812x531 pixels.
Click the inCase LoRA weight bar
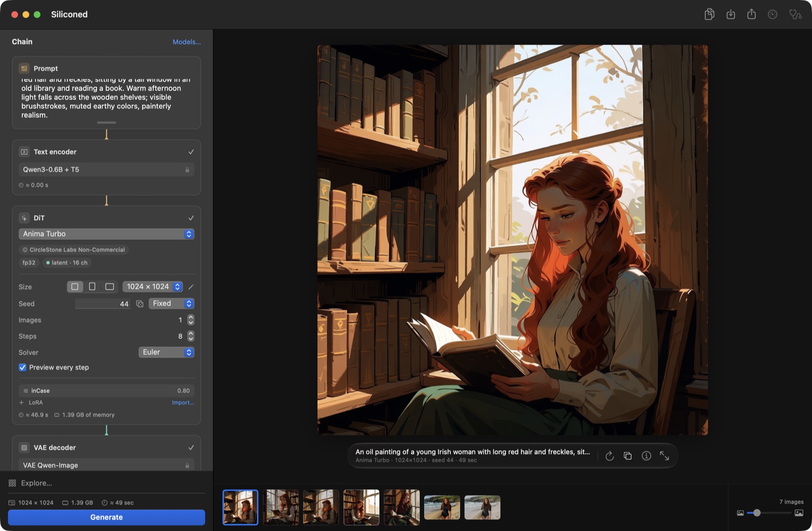tap(107, 391)
